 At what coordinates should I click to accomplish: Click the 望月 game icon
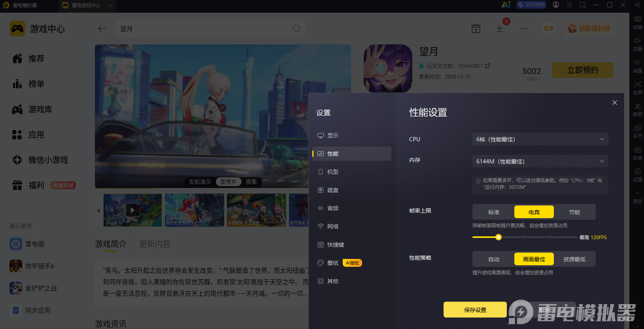tap(388, 68)
